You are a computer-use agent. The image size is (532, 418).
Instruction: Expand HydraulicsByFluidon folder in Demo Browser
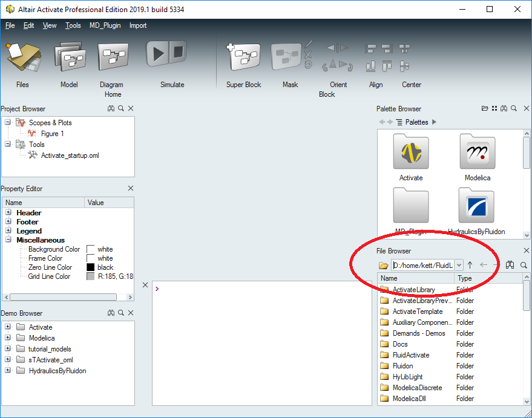click(x=7, y=370)
